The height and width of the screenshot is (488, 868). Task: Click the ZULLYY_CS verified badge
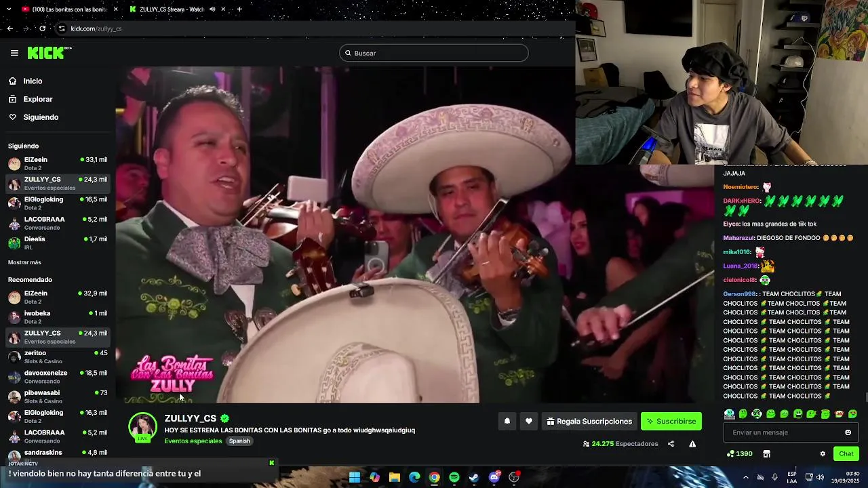click(x=224, y=419)
